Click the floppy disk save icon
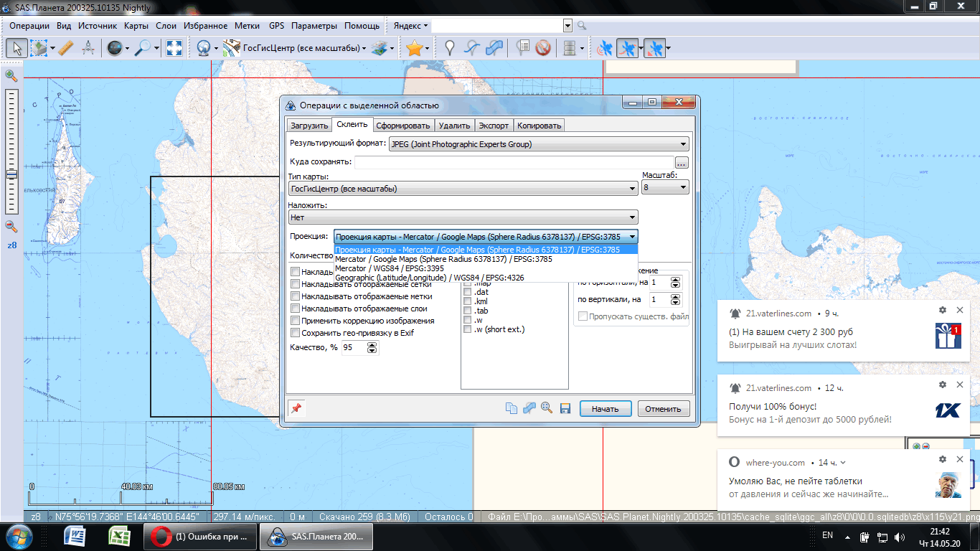Screen dimensions: 980x551 click(565, 408)
